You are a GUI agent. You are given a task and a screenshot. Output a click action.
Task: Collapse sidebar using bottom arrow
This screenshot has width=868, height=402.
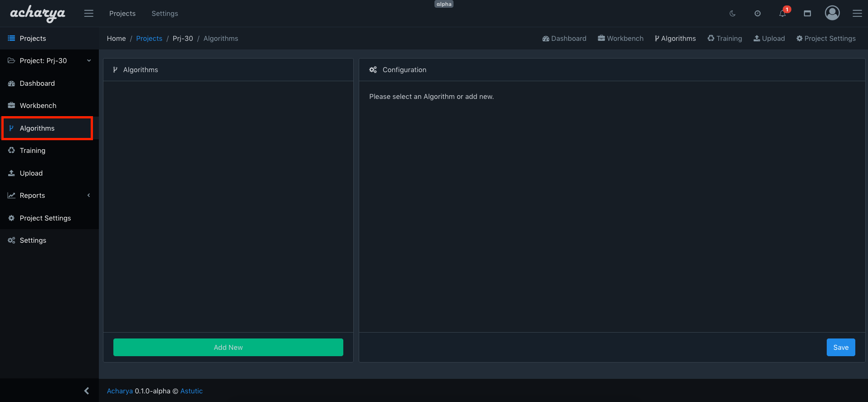click(87, 391)
